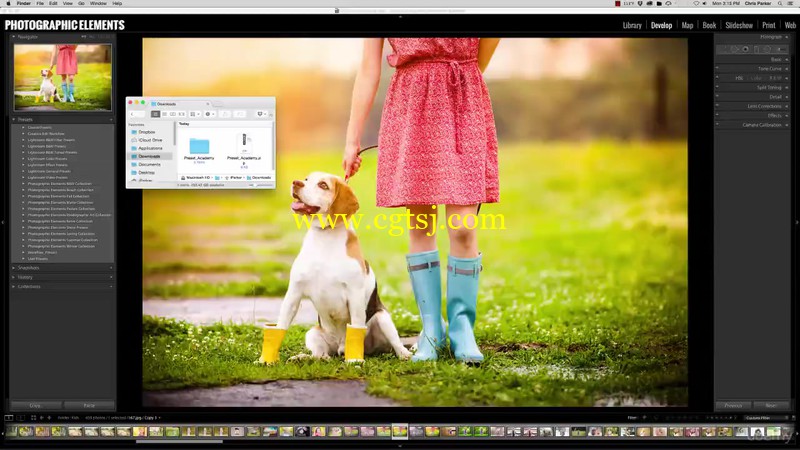800x450 pixels.
Task: Switch to the Slideshow module
Action: pos(739,25)
